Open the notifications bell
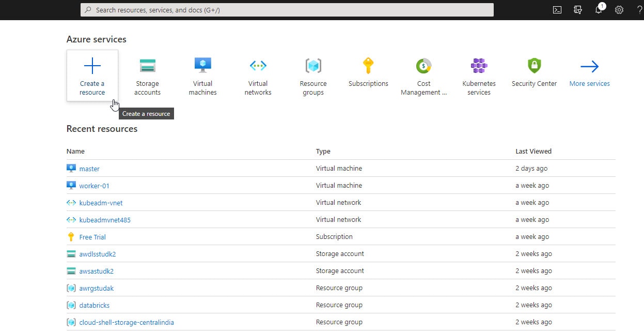The image size is (644, 331). [598, 9]
